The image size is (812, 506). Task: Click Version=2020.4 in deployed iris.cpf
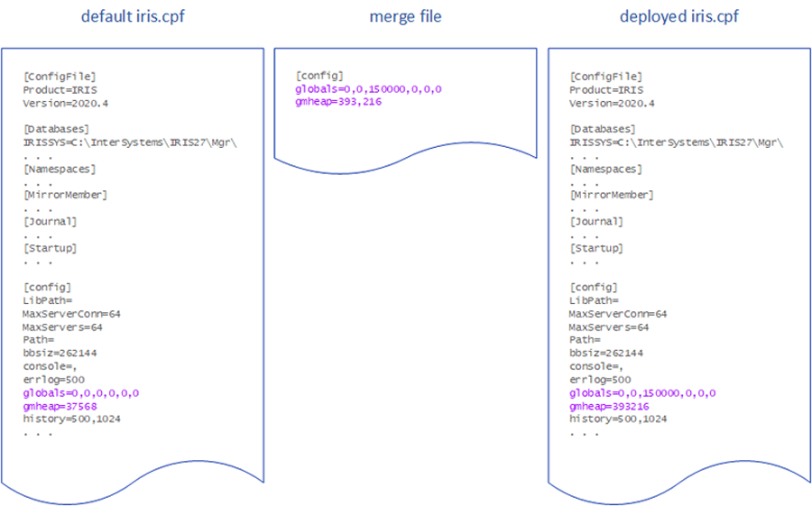coord(612,104)
